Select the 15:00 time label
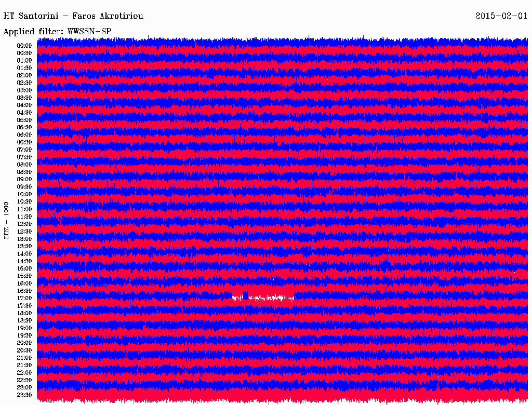This screenshot has height=405, width=532. pyautogui.click(x=24, y=268)
